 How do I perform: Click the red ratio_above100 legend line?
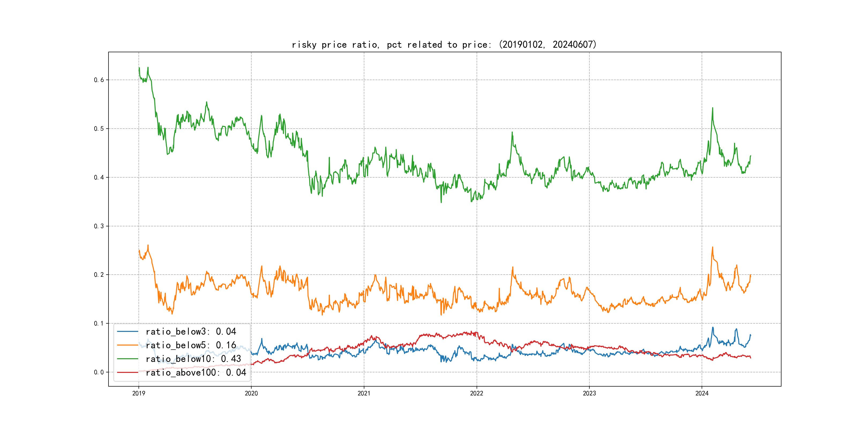click(127, 372)
